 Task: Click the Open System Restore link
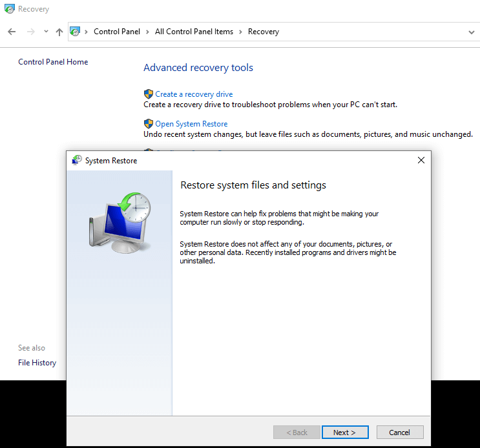(x=191, y=124)
